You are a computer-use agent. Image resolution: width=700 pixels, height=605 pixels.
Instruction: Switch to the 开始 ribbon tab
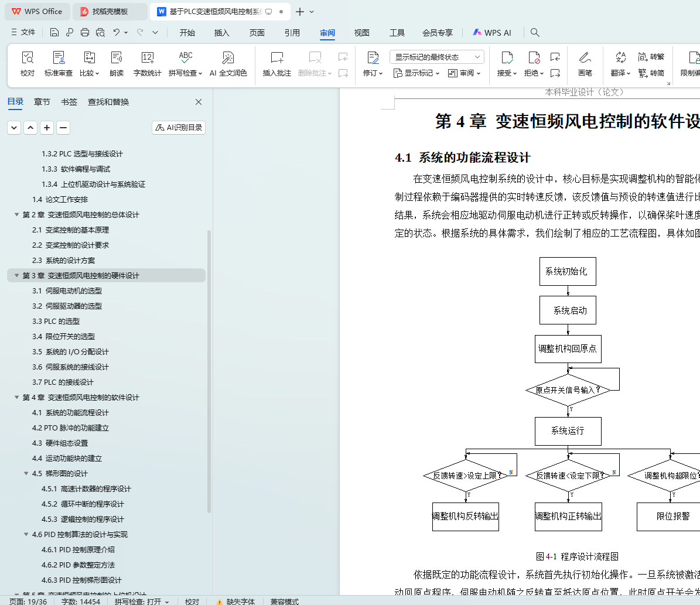click(x=187, y=33)
